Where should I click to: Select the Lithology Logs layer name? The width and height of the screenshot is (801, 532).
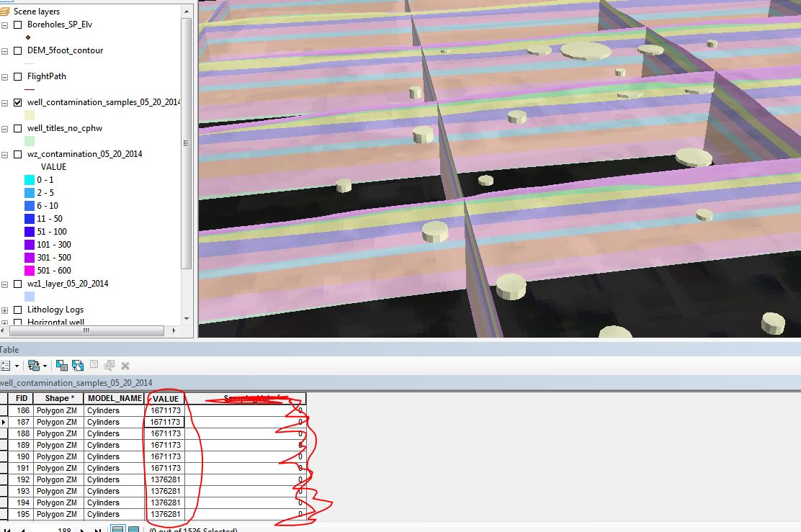click(55, 310)
